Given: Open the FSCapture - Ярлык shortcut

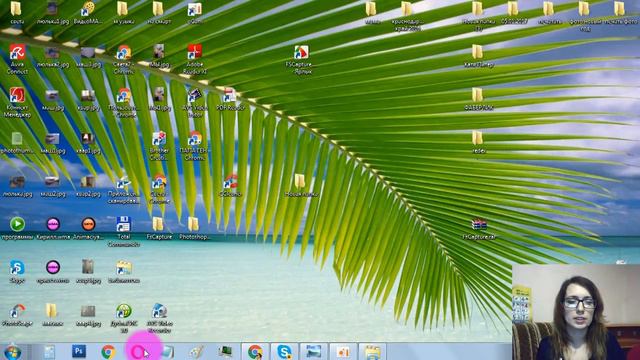Looking at the screenshot, I should pyautogui.click(x=301, y=59).
